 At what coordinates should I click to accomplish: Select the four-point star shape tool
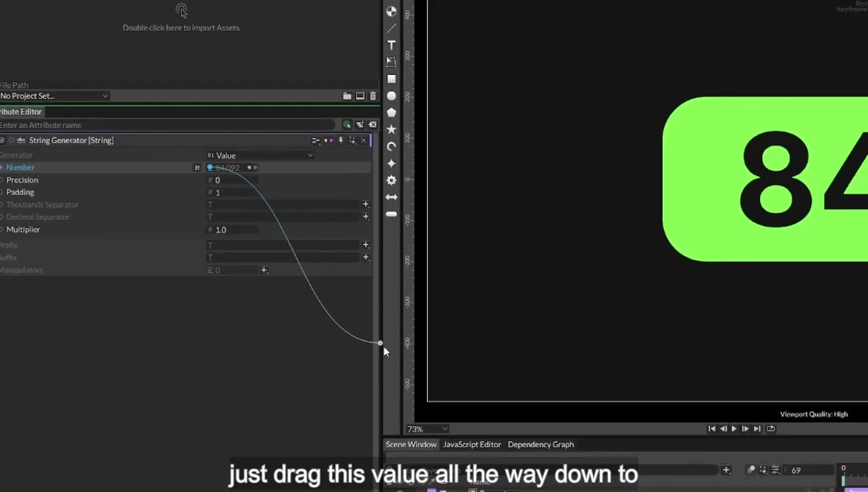click(x=392, y=163)
